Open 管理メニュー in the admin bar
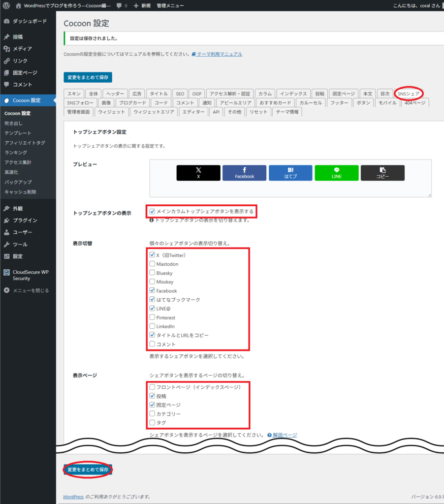Image resolution: width=444 pixels, height=504 pixels. [171, 5]
